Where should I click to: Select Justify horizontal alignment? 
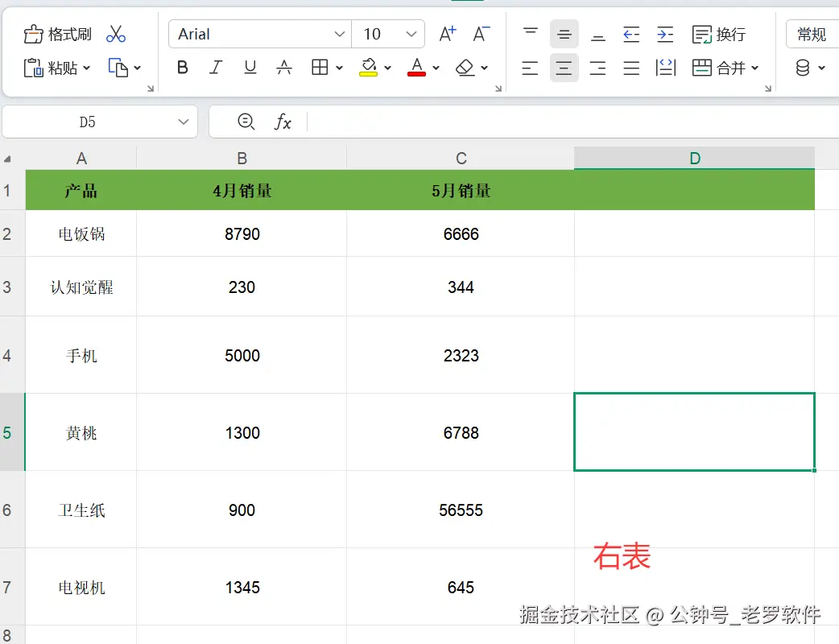pyautogui.click(x=632, y=68)
